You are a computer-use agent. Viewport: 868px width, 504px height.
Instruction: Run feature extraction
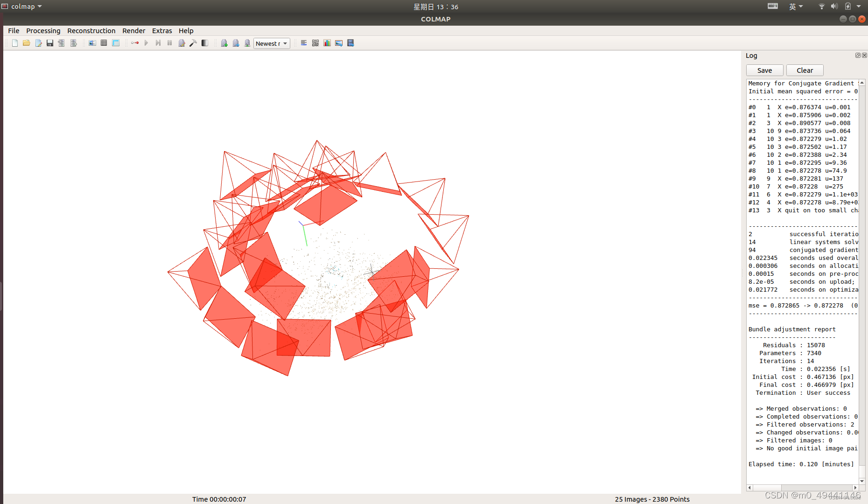92,43
